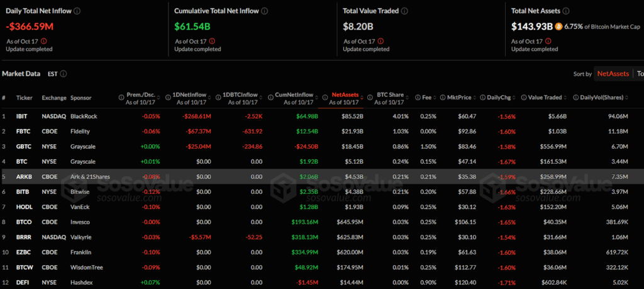Sort by the NetAssets column header

point(346,94)
